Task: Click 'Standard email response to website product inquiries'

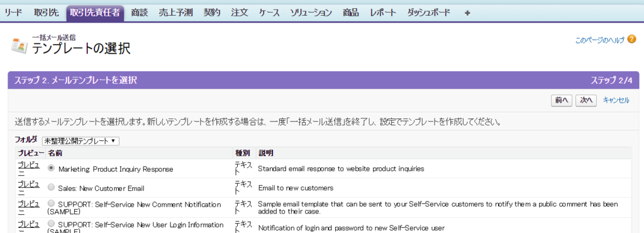Action: pos(341,169)
